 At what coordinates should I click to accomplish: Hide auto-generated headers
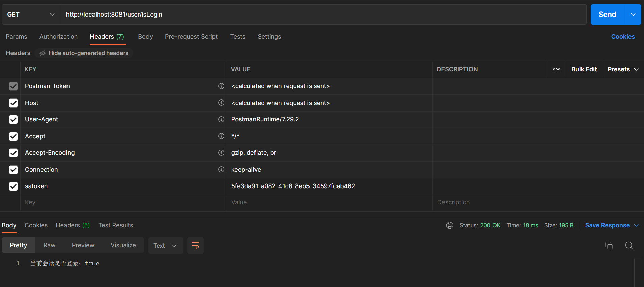pyautogui.click(x=84, y=53)
